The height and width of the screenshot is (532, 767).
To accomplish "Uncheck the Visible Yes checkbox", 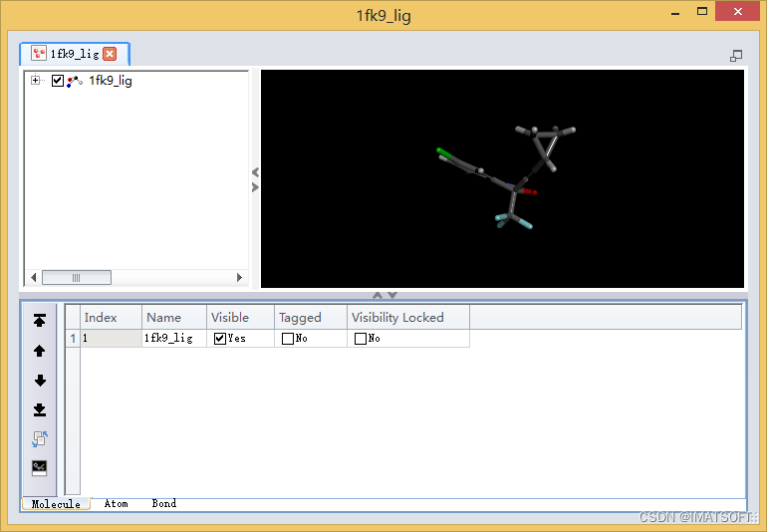I will (x=219, y=338).
